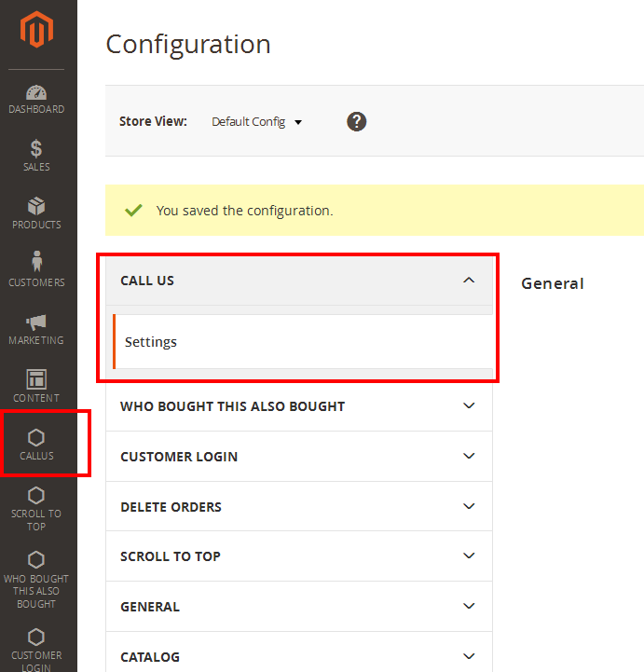This screenshot has width=644, height=672.
Task: Expand the Customer Login config section
Action: click(469, 457)
